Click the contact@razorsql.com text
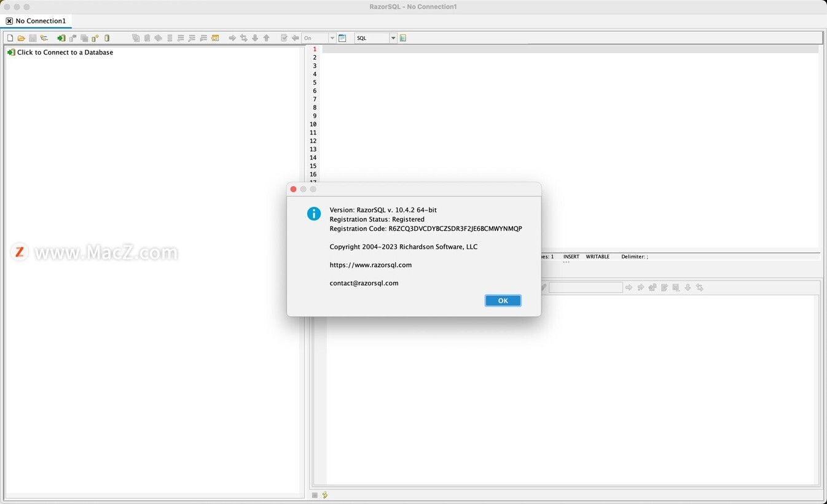The height and width of the screenshot is (504, 827). point(364,283)
